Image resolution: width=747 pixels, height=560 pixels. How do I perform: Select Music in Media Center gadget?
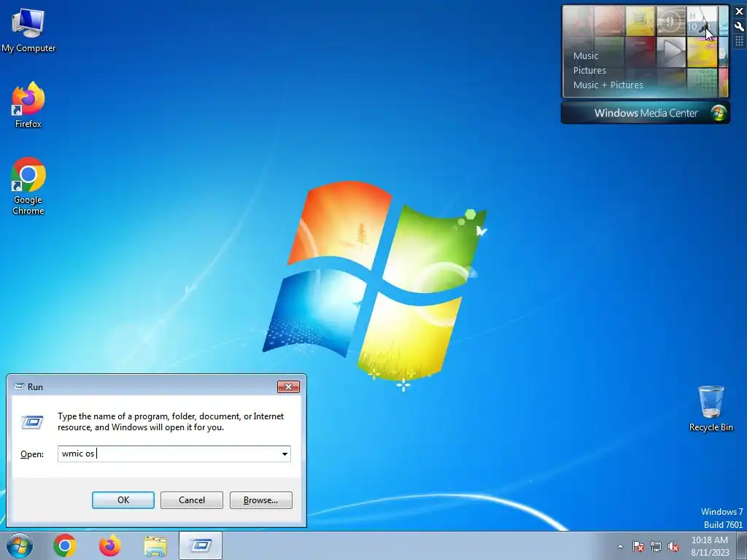click(586, 55)
